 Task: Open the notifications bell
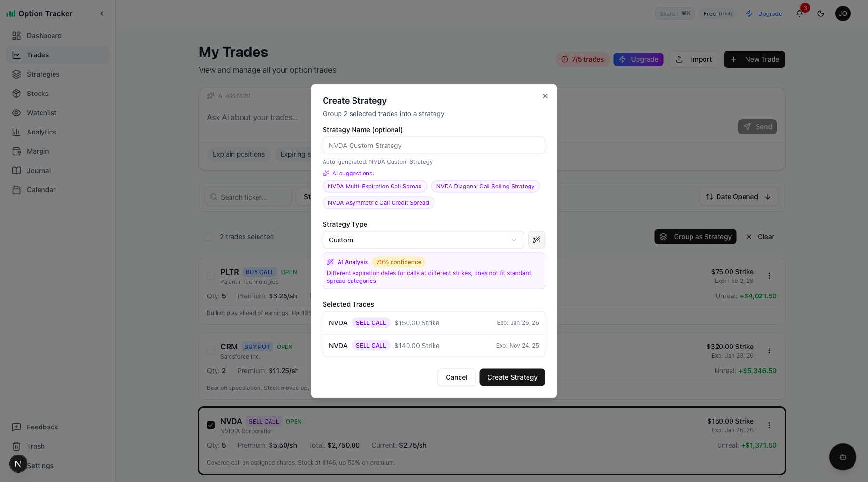point(800,13)
